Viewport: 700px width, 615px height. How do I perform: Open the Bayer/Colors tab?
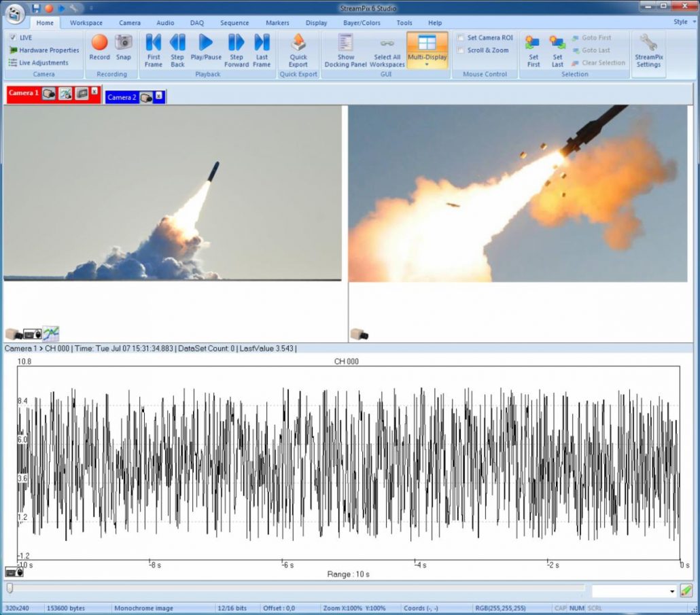(x=362, y=22)
